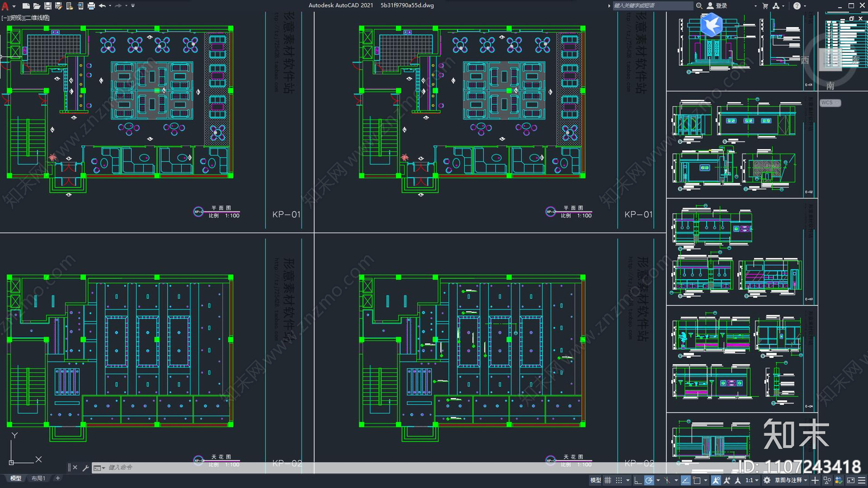
Task: Click the Save to Web & Mobile icon
Action: tap(80, 6)
